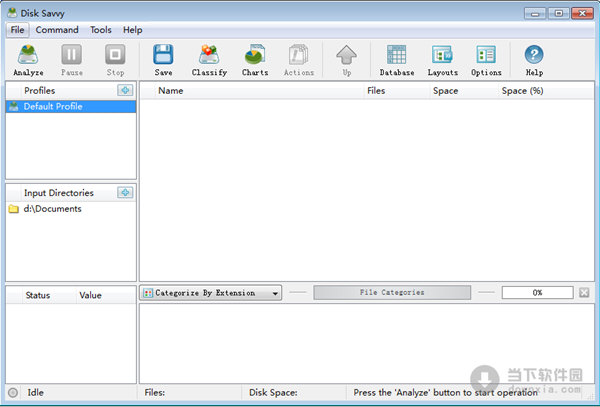
Task: Click the Disk Savvy title bar icon
Action: pyautogui.click(x=13, y=13)
